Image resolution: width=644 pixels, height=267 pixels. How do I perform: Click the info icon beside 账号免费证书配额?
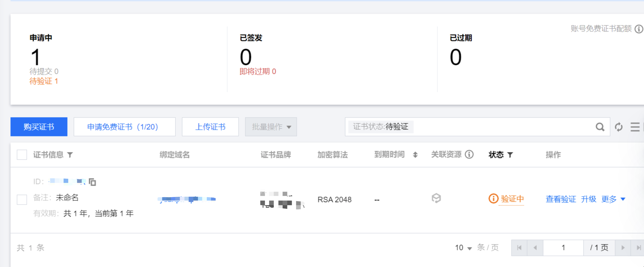(x=639, y=29)
